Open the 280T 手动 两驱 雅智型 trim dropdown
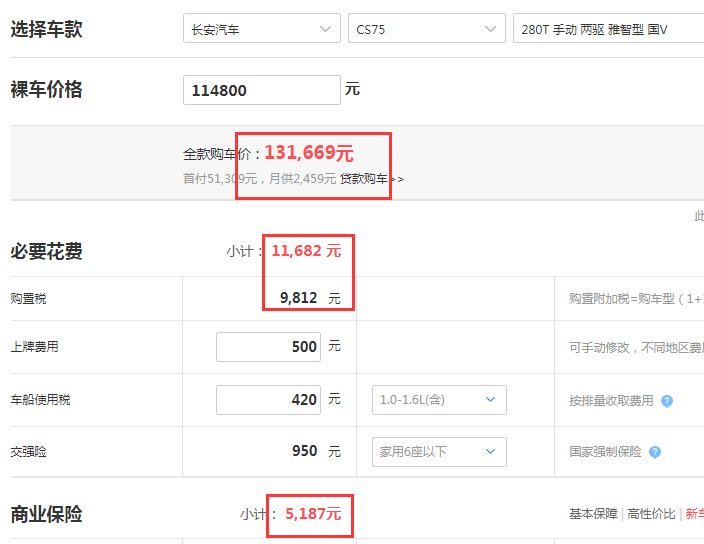This screenshot has width=704, height=544. point(608,28)
